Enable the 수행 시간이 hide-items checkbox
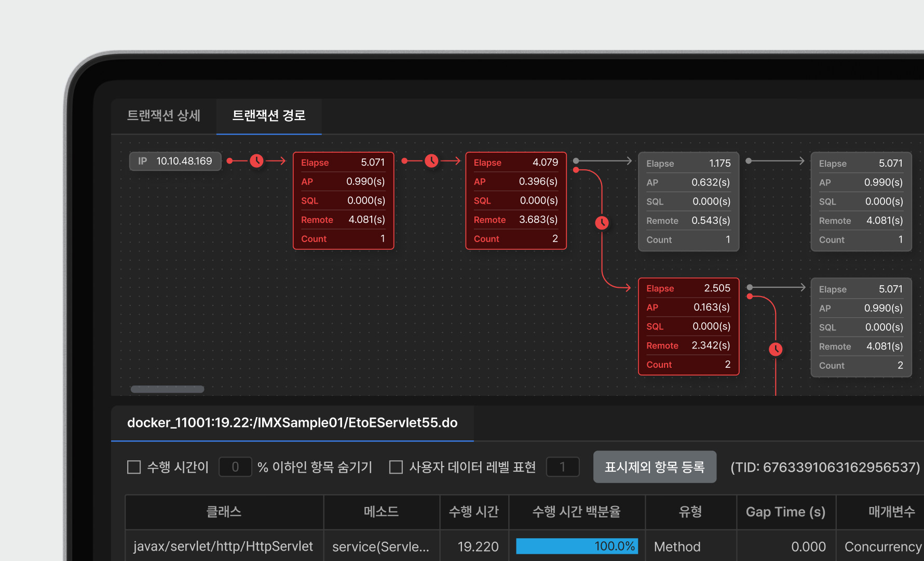The image size is (924, 561). tap(134, 467)
